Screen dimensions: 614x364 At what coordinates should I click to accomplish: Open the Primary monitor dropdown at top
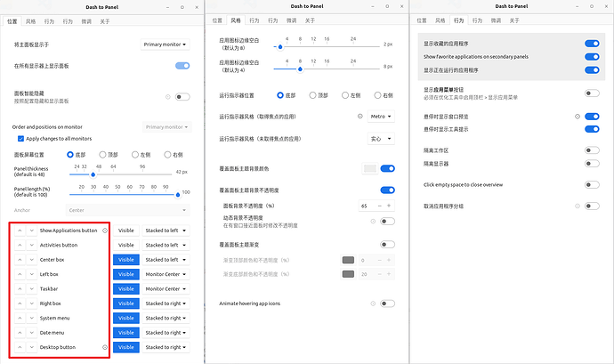[165, 44]
